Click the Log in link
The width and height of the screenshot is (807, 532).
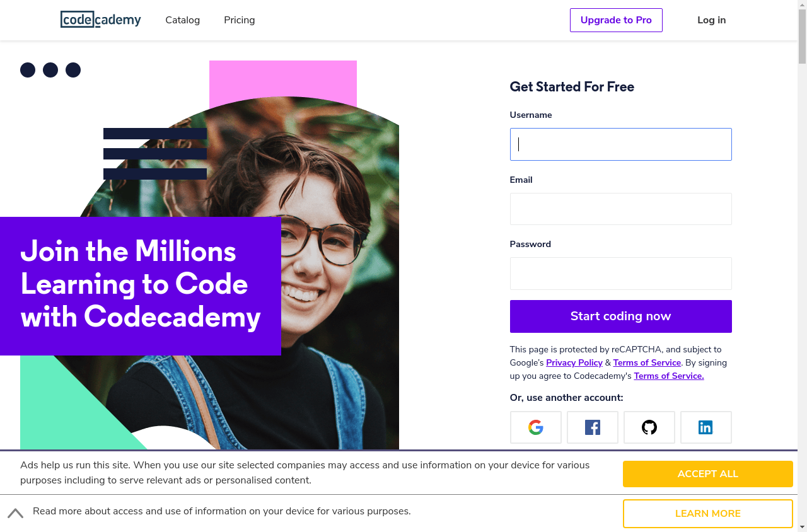pyautogui.click(x=711, y=20)
